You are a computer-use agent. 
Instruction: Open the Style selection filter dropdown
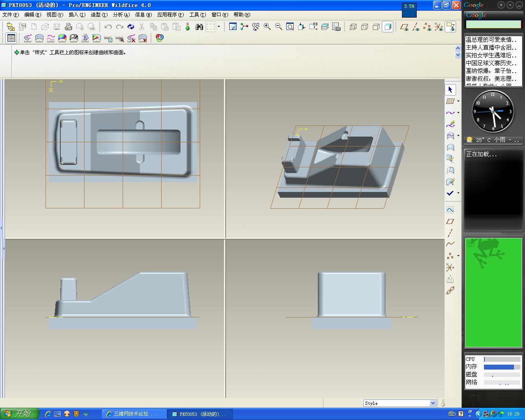[433, 403]
